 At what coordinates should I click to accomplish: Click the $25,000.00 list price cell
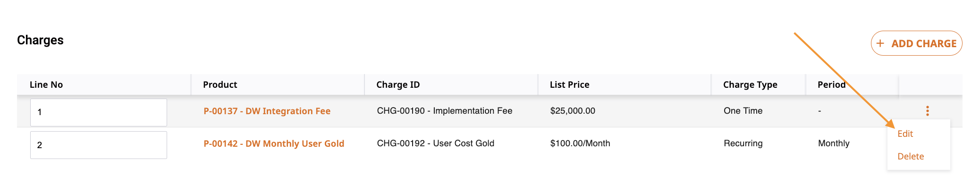[x=573, y=111]
